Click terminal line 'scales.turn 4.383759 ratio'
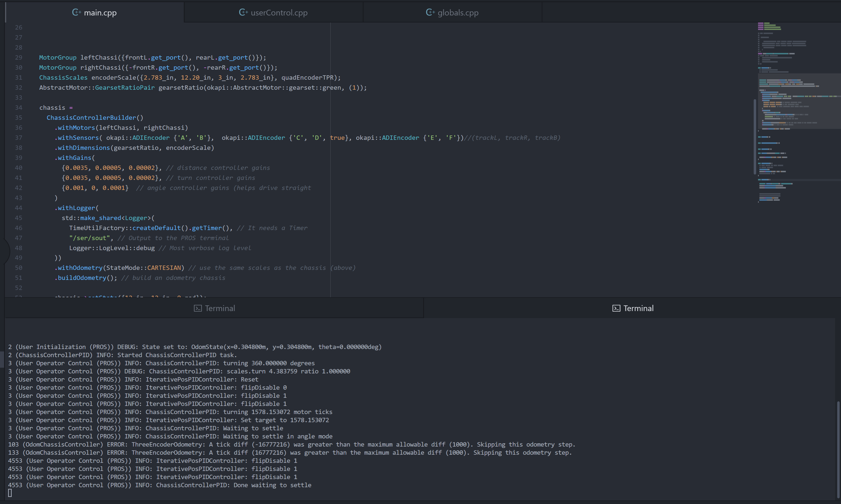This screenshot has width=841, height=504. (179, 371)
